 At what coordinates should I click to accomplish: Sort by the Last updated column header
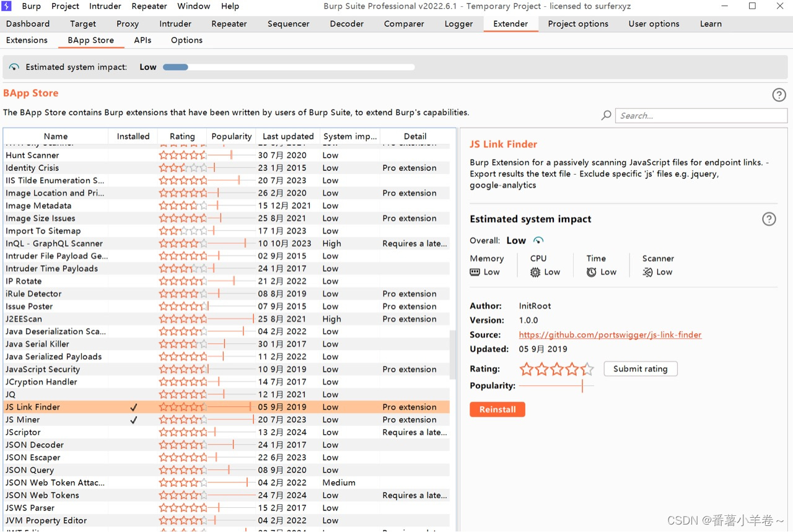click(288, 136)
